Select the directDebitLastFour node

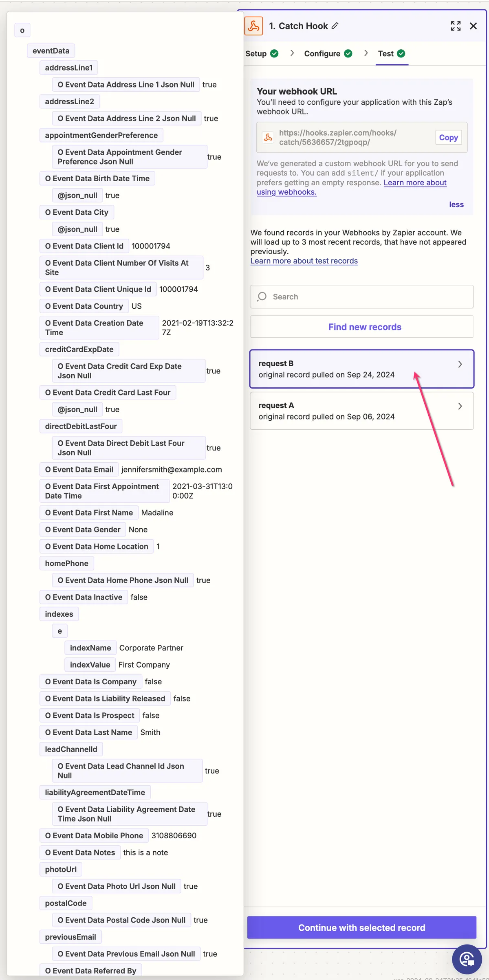[81, 426]
